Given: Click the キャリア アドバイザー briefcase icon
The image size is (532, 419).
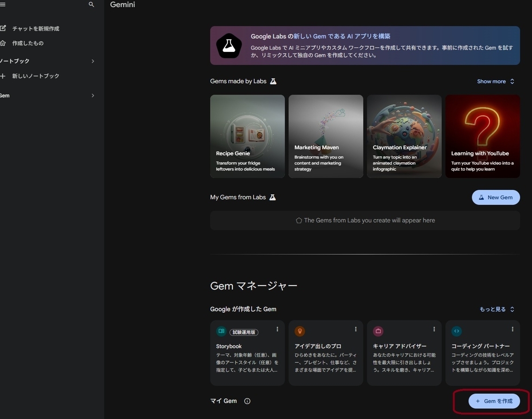Looking at the screenshot, I should pyautogui.click(x=378, y=331).
